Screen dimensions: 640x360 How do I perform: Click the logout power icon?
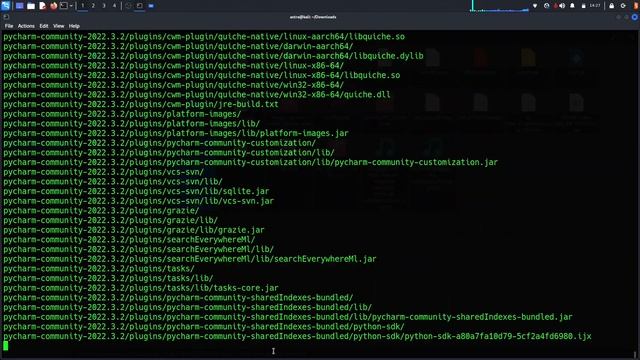623,6
